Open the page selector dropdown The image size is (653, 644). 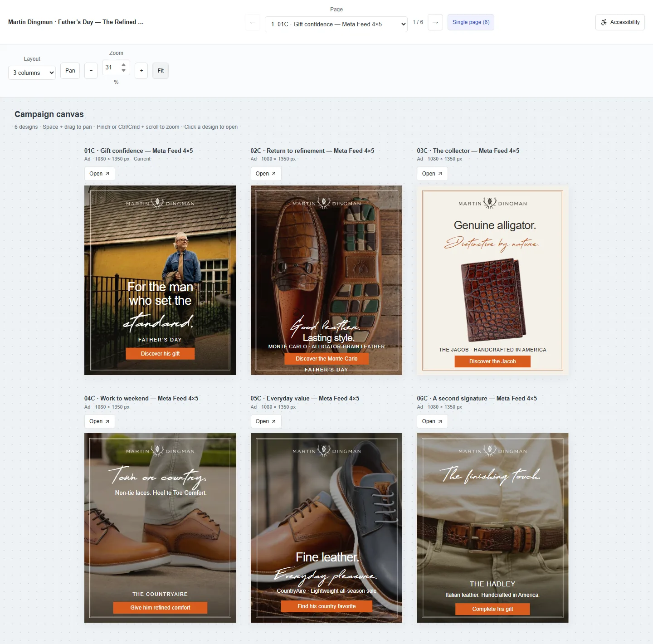[x=336, y=24]
